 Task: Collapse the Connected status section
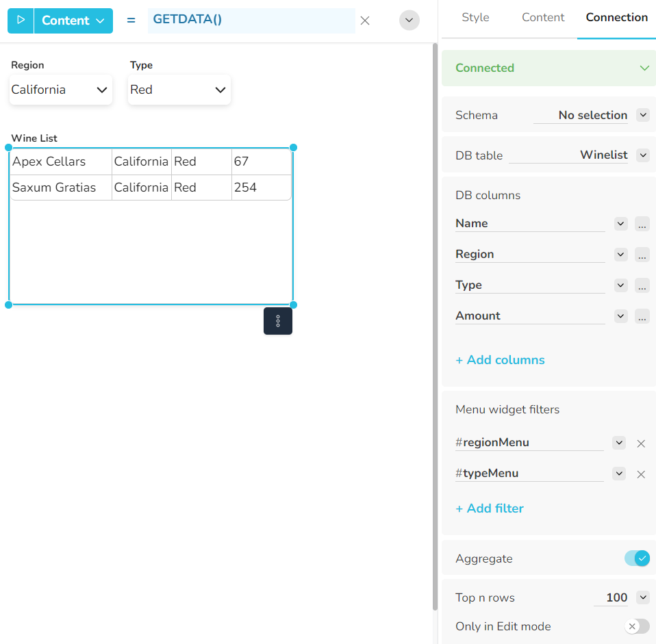click(x=644, y=68)
